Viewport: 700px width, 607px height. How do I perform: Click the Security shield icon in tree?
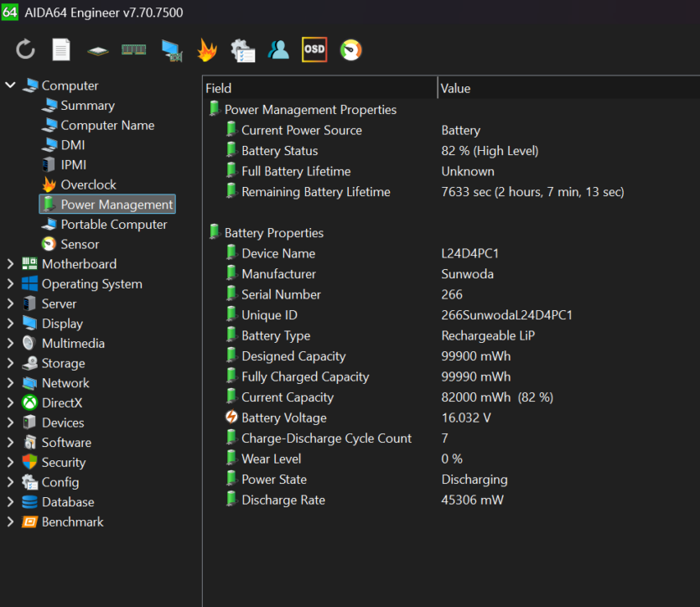coord(30,462)
